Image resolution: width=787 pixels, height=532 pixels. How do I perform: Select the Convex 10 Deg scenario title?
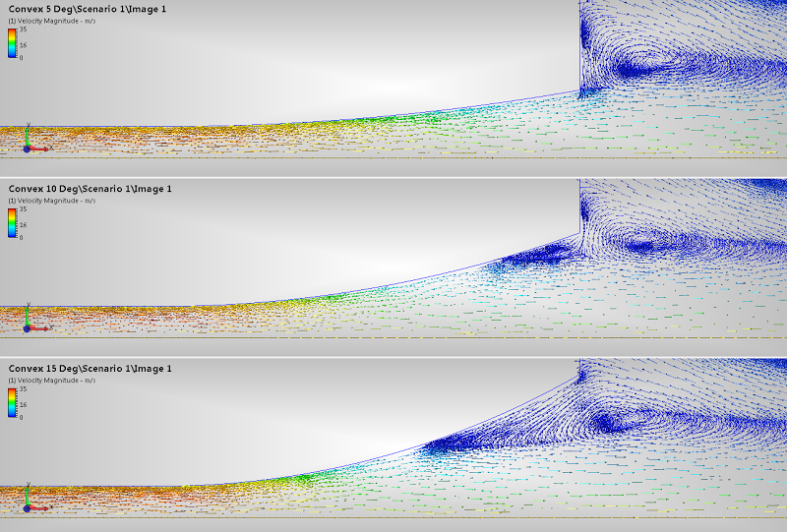[90, 189]
